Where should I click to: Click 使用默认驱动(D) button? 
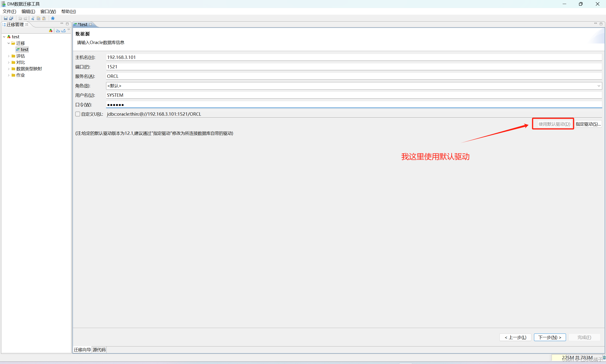[554, 124]
